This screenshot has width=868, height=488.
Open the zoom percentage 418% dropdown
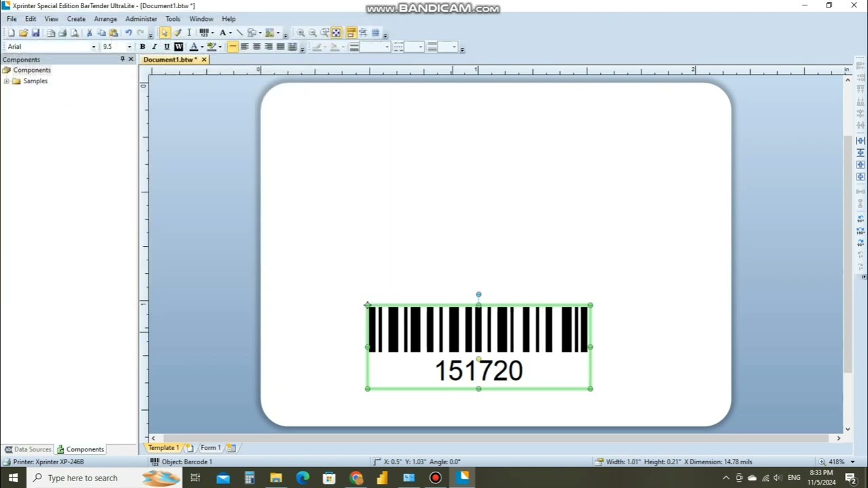(x=852, y=462)
